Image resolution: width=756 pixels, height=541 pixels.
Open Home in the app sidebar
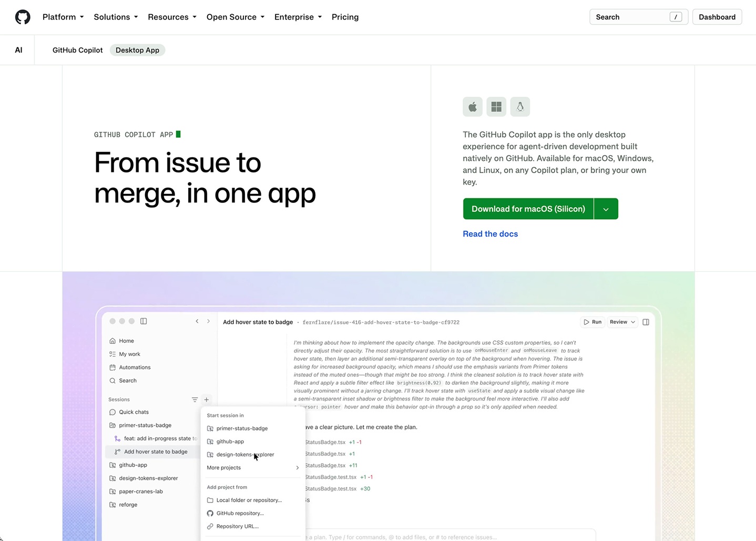point(121,341)
